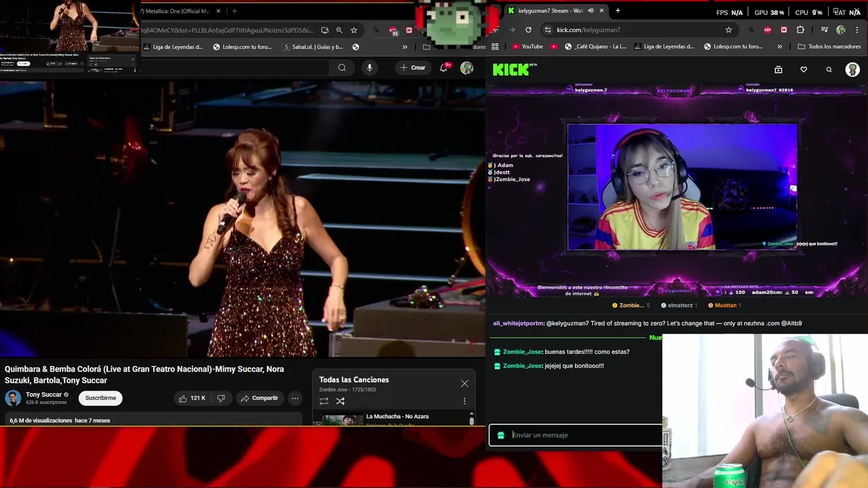Open a new tab in YouTube window
Screen dimensions: 868x488
tap(235, 11)
